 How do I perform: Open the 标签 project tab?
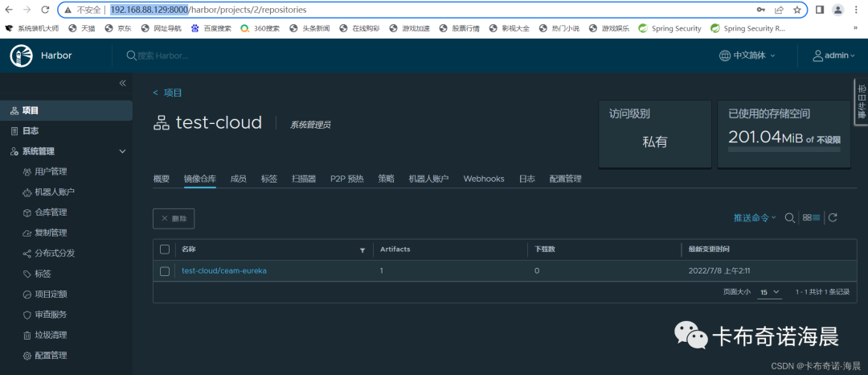pyautogui.click(x=269, y=179)
